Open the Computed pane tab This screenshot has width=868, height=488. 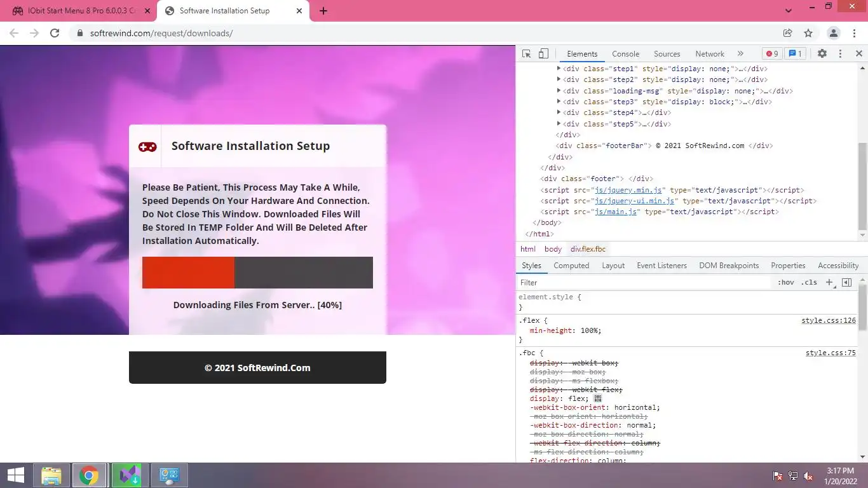571,266
